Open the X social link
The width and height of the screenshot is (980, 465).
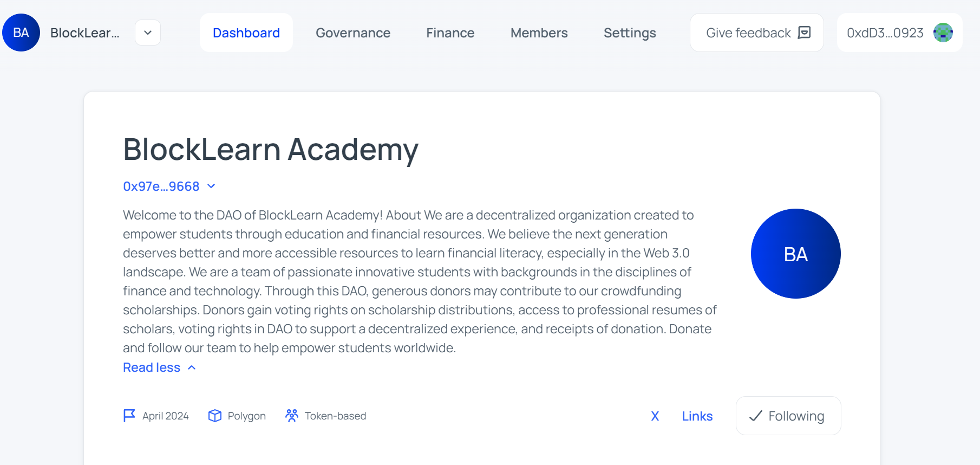click(655, 416)
